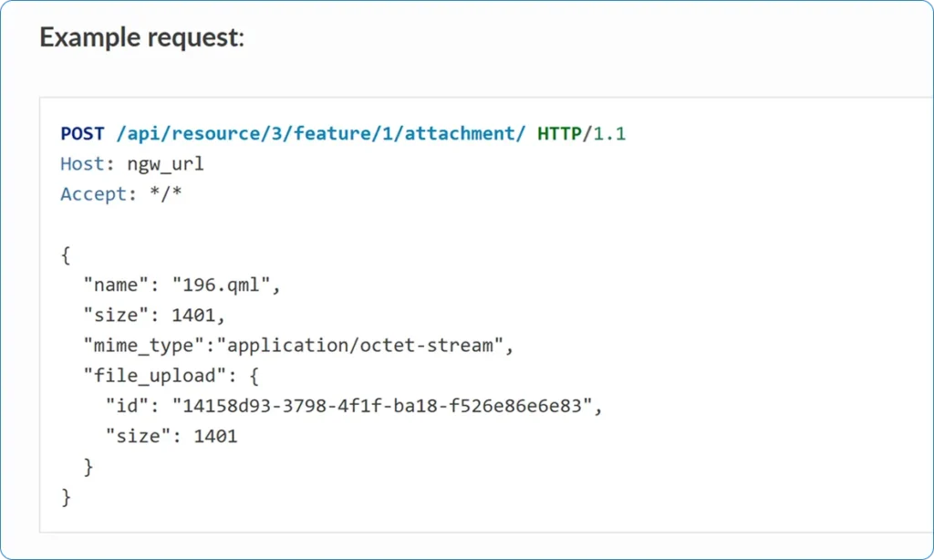934x560 pixels.
Task: Select the "application/octet-stream" value
Action: (365, 345)
